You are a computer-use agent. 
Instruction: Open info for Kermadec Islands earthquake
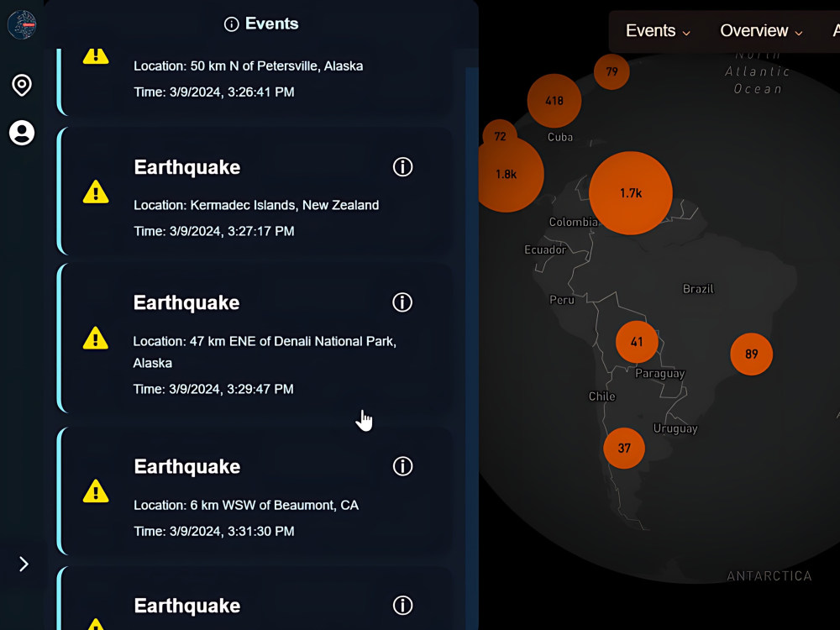pos(403,167)
